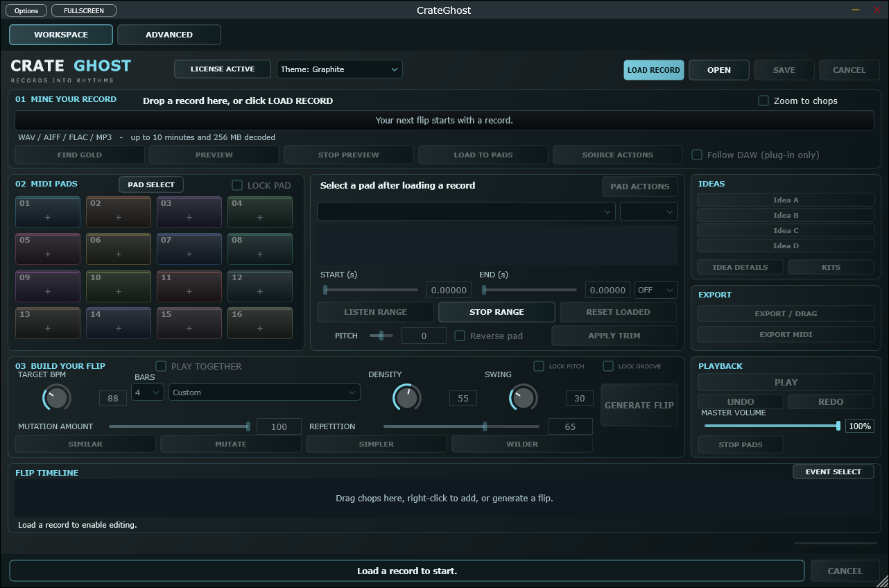The width and height of the screenshot is (889, 588).
Task: Click the EVENT SELECT button
Action: [834, 472]
